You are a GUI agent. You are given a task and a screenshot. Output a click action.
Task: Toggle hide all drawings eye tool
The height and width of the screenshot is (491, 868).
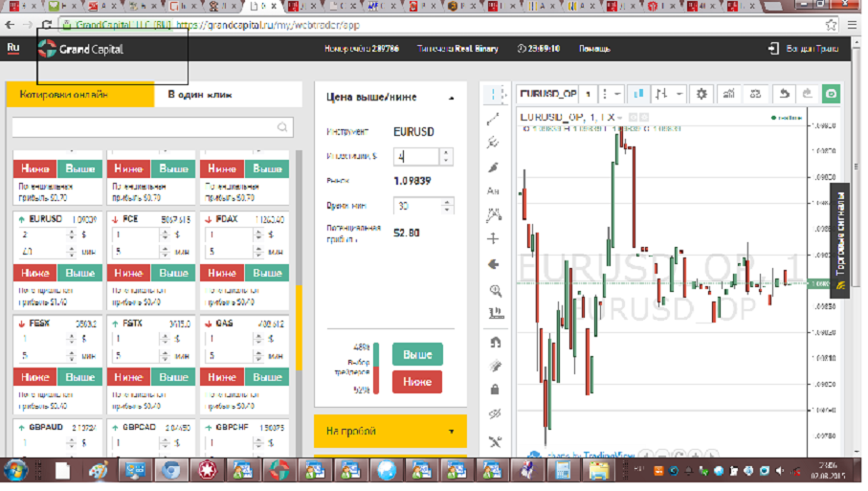[x=494, y=414]
